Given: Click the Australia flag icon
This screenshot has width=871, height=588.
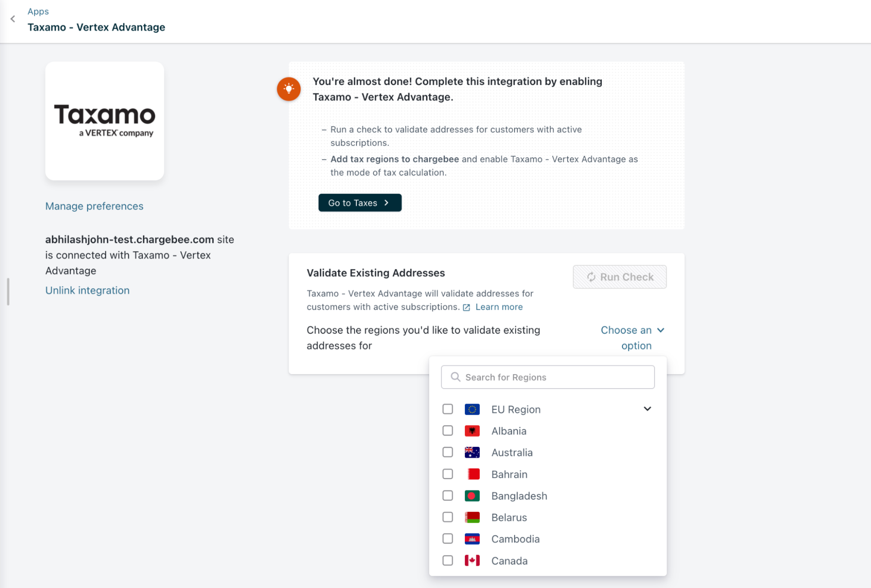Looking at the screenshot, I should tap(472, 453).
